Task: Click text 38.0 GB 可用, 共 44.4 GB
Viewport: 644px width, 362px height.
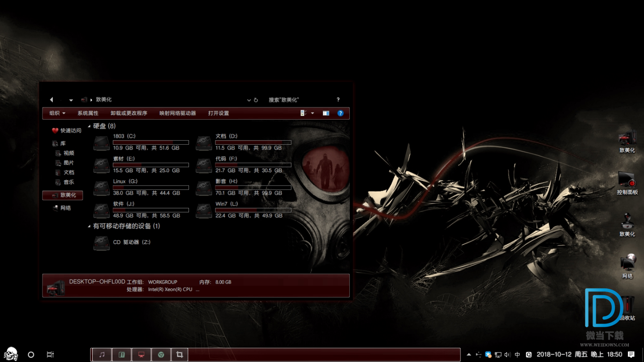Action: click(146, 193)
